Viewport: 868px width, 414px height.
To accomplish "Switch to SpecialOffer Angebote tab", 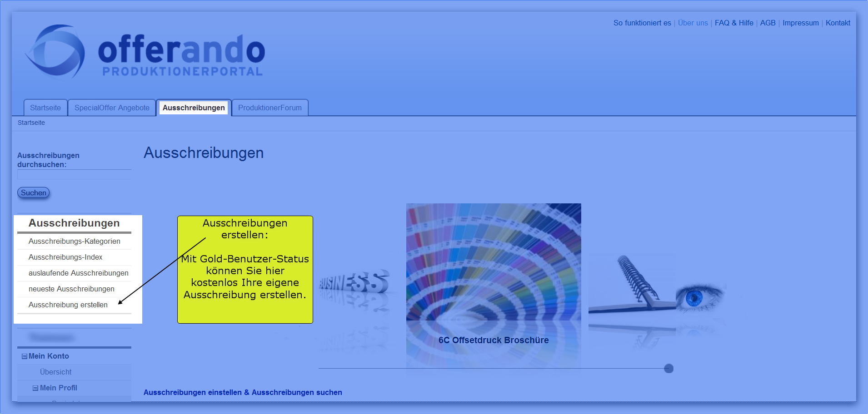I will tap(112, 108).
